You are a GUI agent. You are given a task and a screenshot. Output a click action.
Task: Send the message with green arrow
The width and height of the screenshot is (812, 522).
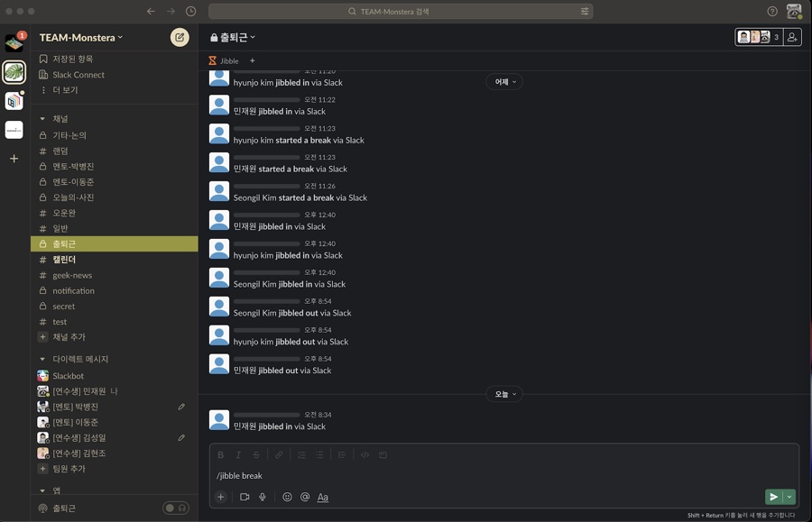(x=773, y=497)
